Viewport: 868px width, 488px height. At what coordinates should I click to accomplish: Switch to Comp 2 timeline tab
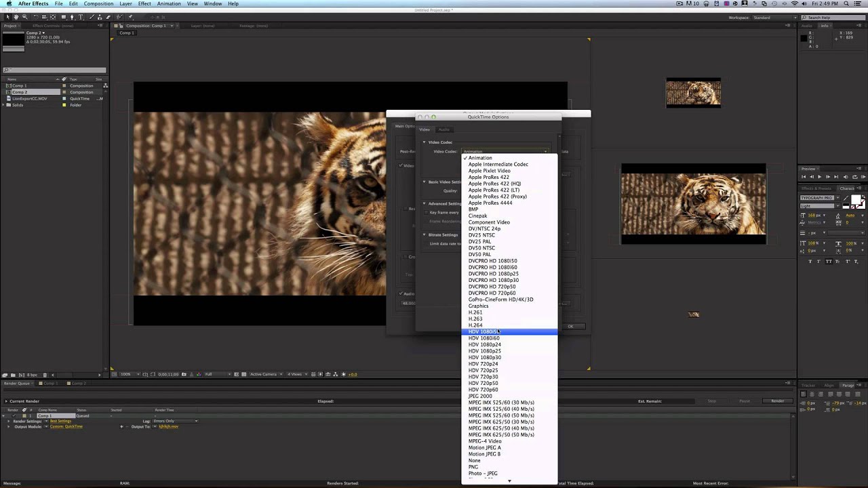click(x=79, y=383)
